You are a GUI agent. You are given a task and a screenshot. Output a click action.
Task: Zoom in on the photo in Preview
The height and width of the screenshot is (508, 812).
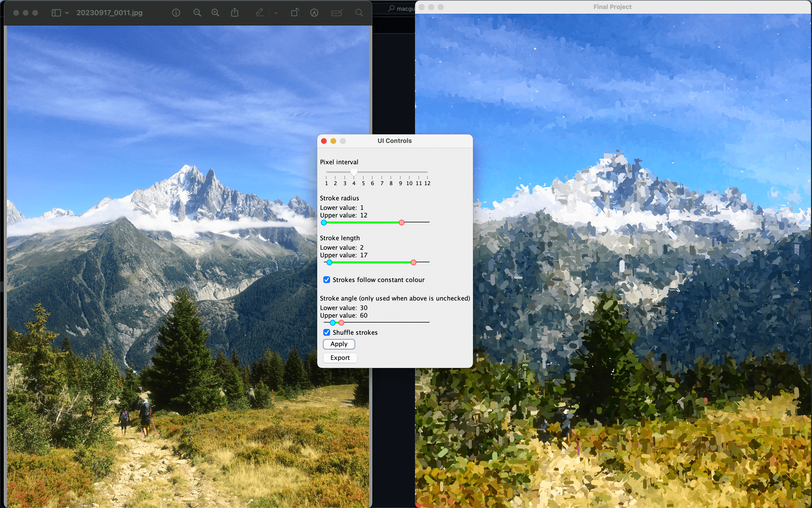[x=215, y=13]
